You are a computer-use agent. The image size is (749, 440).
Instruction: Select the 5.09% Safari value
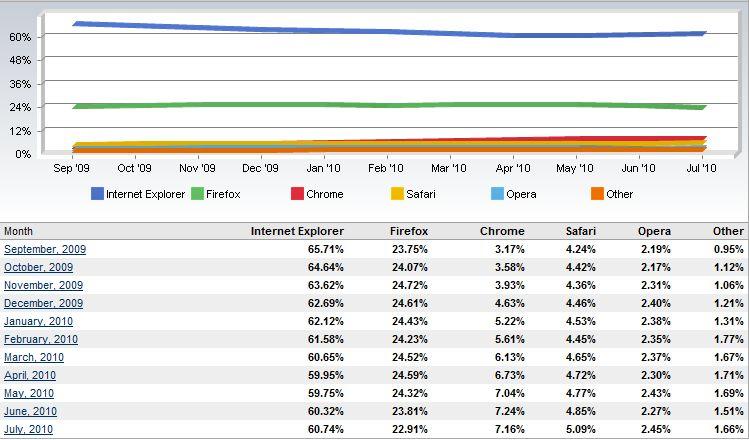pos(581,429)
